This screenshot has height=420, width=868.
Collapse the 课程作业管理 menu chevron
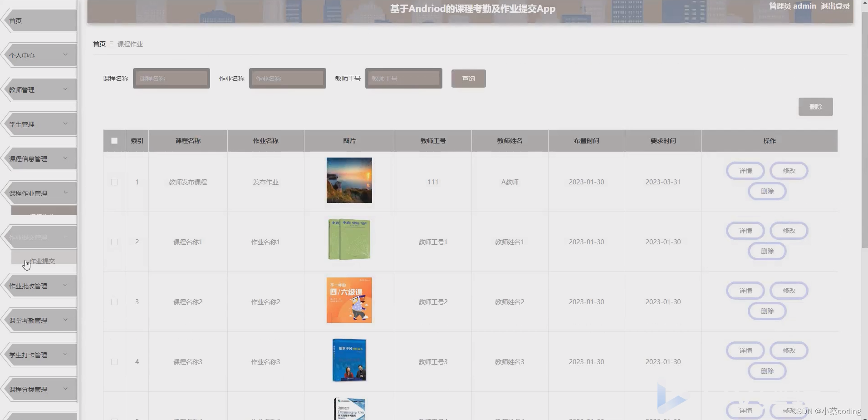coord(65,193)
